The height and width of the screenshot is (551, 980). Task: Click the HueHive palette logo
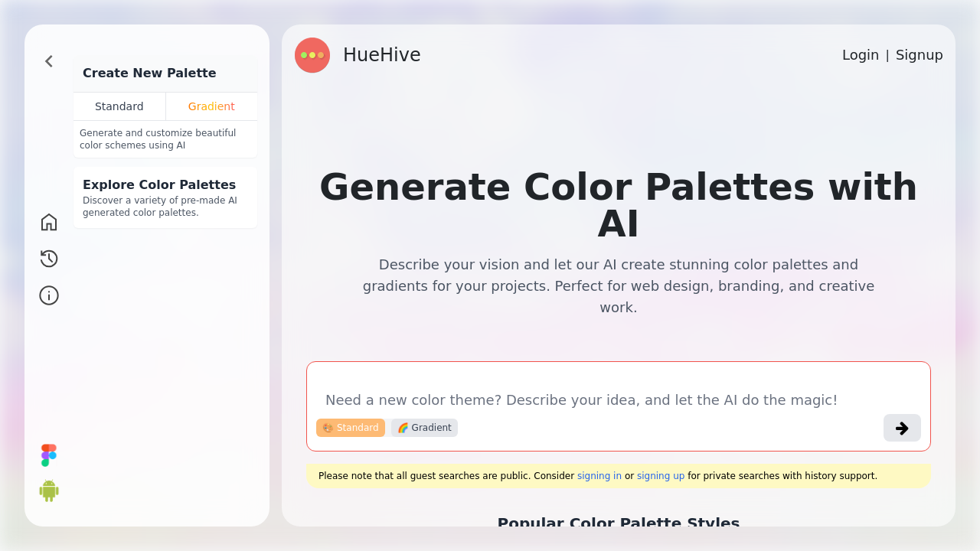(x=312, y=55)
